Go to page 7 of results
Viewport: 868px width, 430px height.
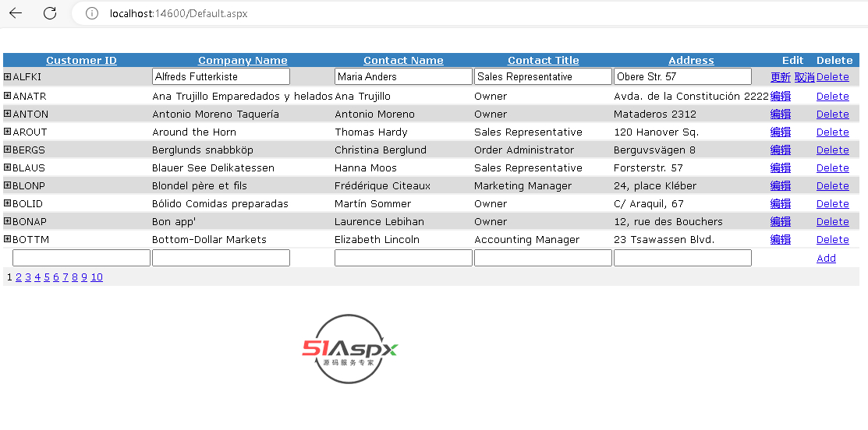(66, 277)
